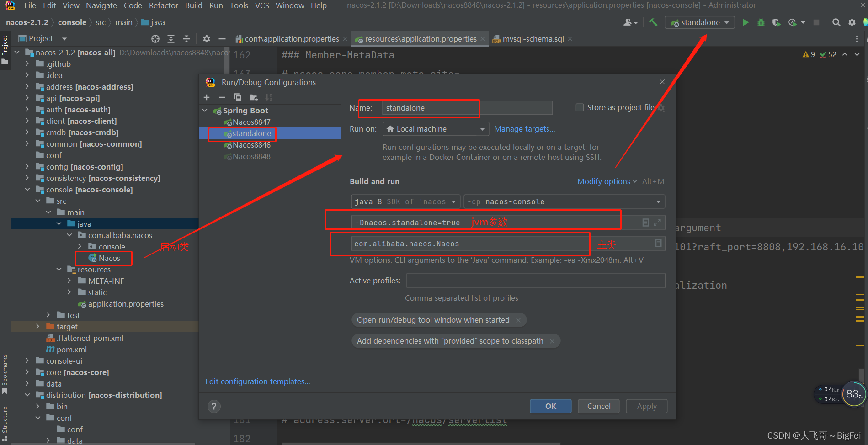Click the Active profiles input field
Screen dimensions: 868x445
point(536,281)
